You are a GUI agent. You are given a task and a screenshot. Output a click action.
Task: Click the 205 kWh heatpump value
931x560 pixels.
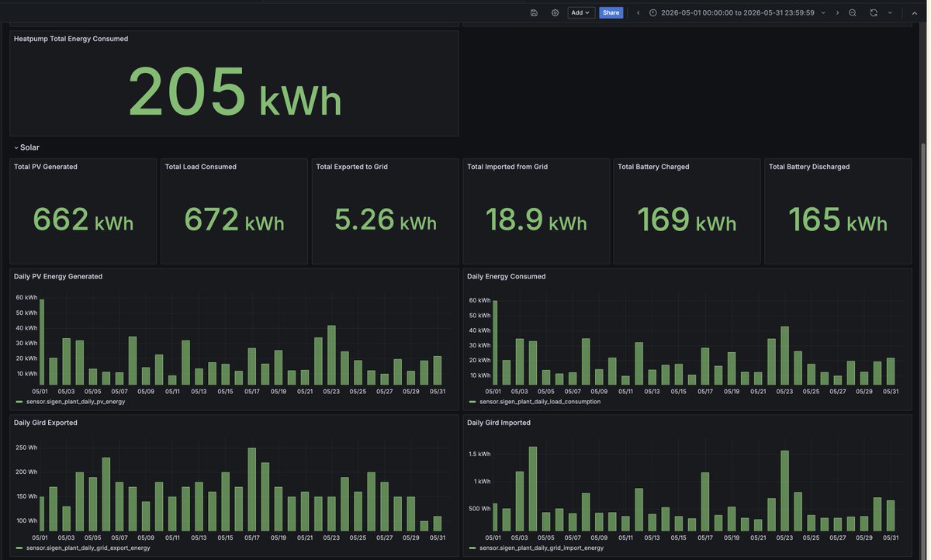coord(234,92)
